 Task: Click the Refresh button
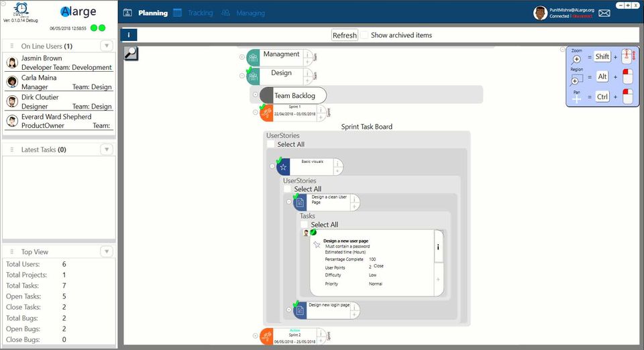coord(345,36)
